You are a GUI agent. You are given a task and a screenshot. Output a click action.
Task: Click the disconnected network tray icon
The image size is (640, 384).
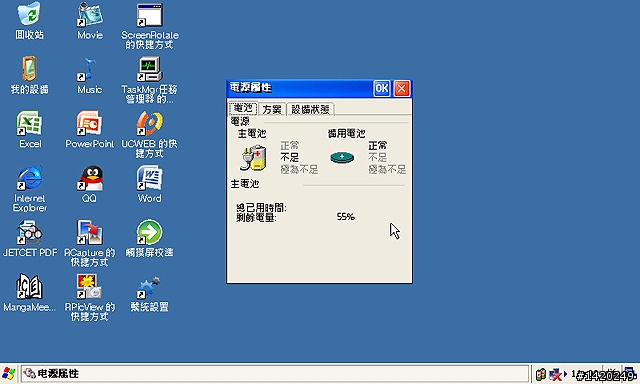click(555, 374)
